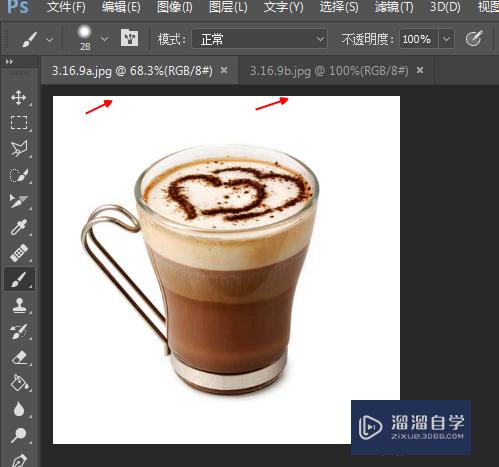
Task: Toggle the Brush Settings panel button
Action: (x=129, y=39)
